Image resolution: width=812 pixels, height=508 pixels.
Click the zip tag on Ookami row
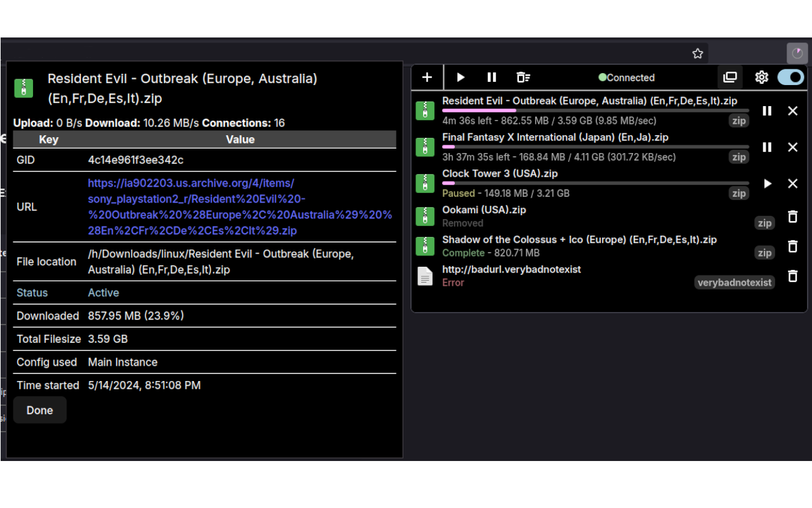coord(764,223)
